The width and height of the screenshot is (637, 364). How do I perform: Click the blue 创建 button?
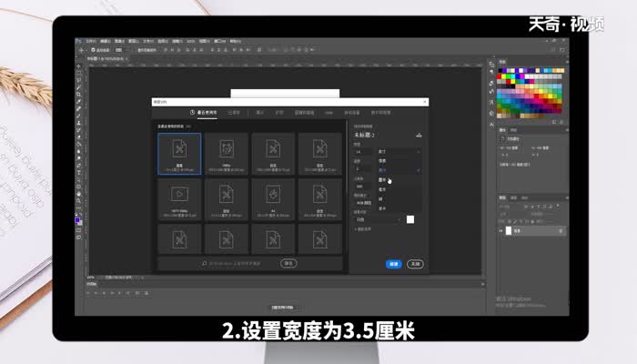[x=394, y=264]
